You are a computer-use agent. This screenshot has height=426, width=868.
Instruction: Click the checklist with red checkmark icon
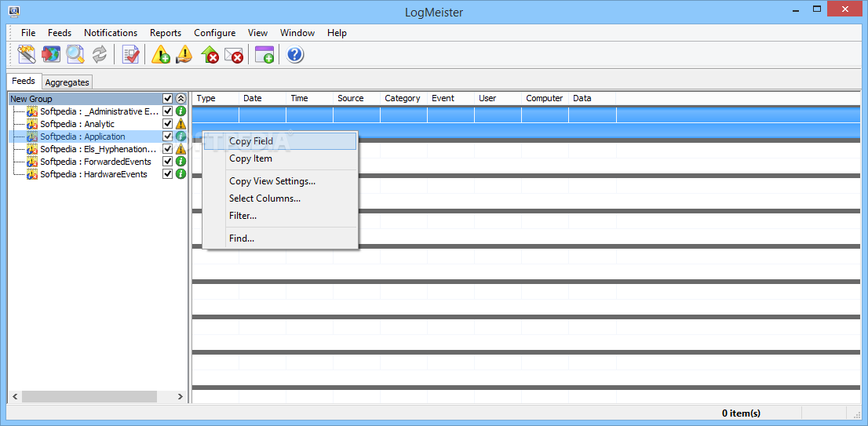[x=130, y=54]
